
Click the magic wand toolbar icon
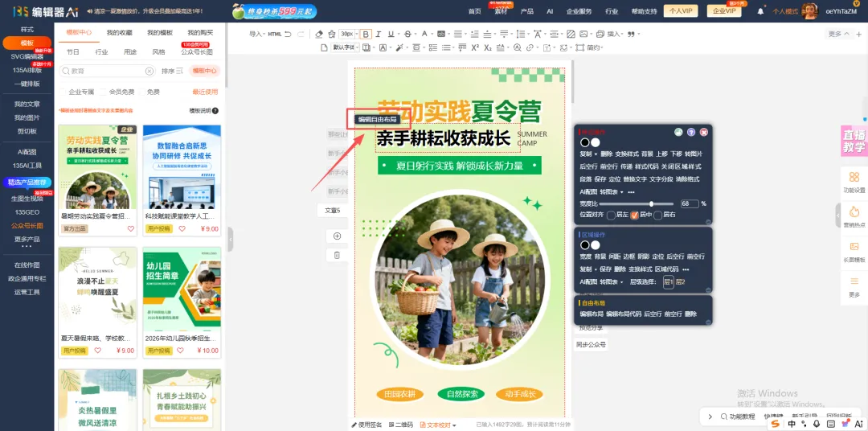pyautogui.click(x=399, y=47)
